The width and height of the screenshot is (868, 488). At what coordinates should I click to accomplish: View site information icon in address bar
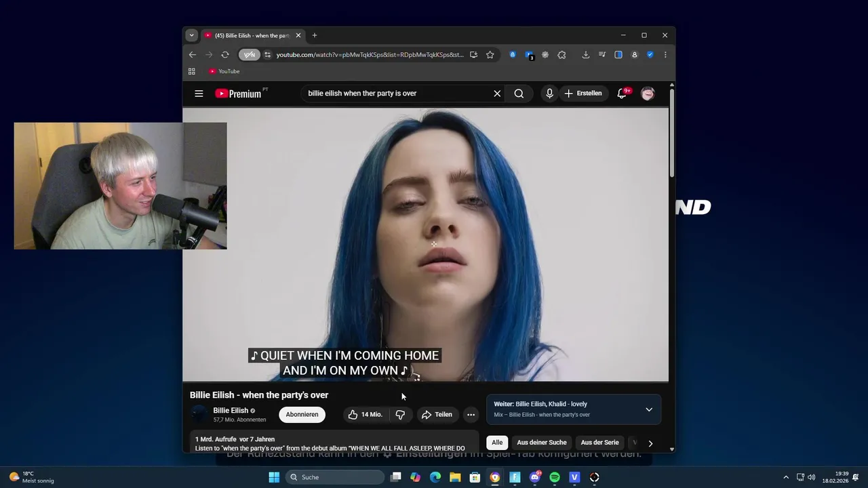267,55
